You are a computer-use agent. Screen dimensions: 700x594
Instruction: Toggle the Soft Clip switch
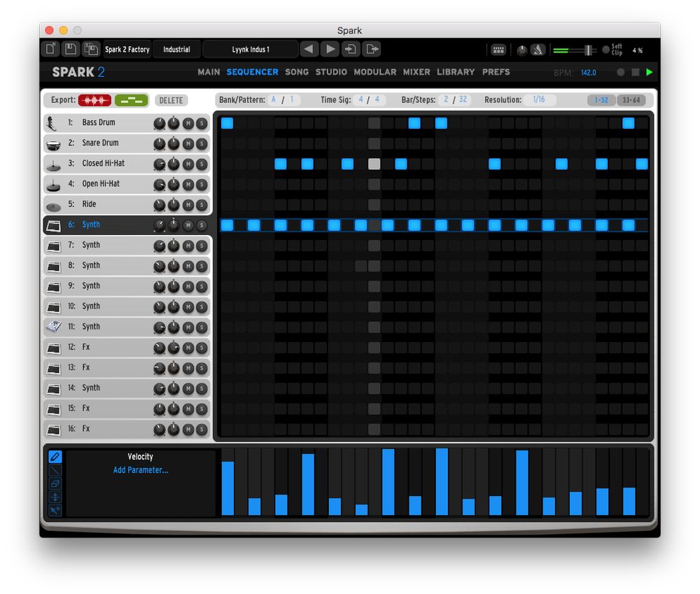click(605, 50)
